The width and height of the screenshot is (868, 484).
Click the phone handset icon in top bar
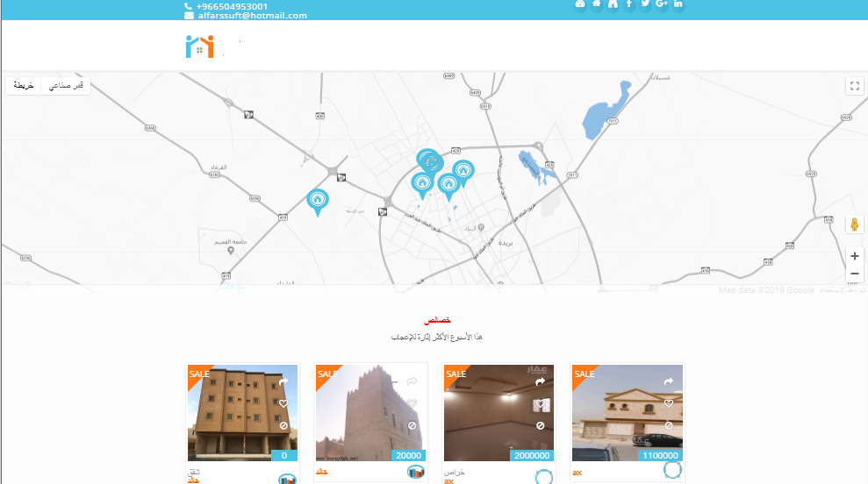coord(188,7)
